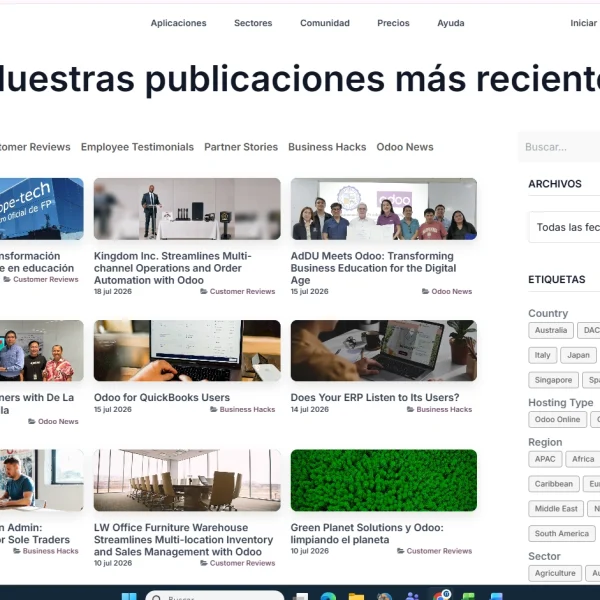Click 10 jul 2026 under Green Planet

[310, 551]
